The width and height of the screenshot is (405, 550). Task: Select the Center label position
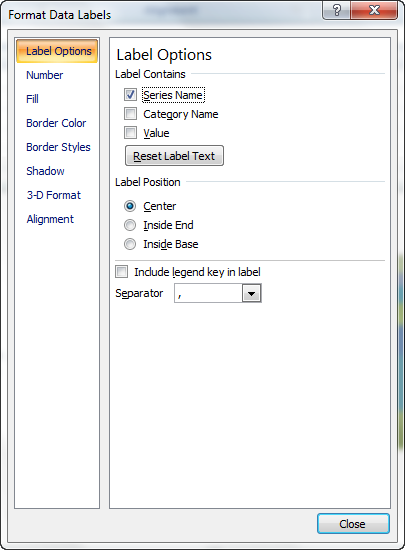(x=130, y=206)
